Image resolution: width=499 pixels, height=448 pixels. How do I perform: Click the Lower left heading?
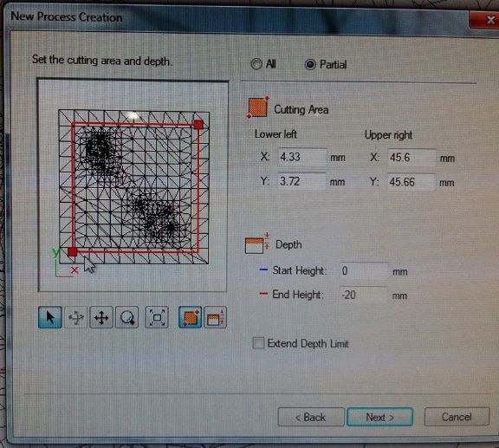coord(275,134)
